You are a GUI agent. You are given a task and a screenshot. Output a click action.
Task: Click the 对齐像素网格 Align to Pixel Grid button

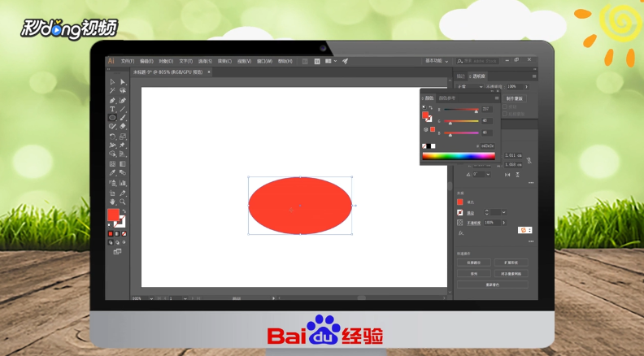511,273
